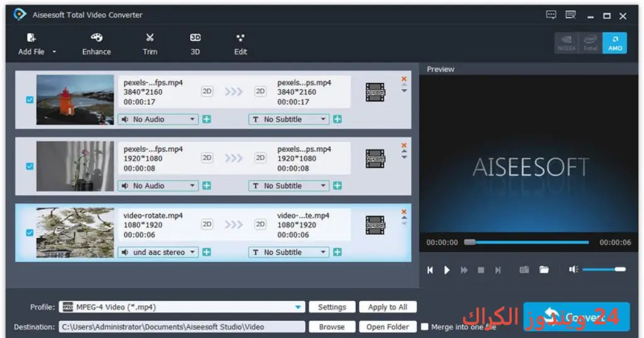Uncheck the 1920*1080 video checkbox
The image size is (644, 338).
pos(30,166)
